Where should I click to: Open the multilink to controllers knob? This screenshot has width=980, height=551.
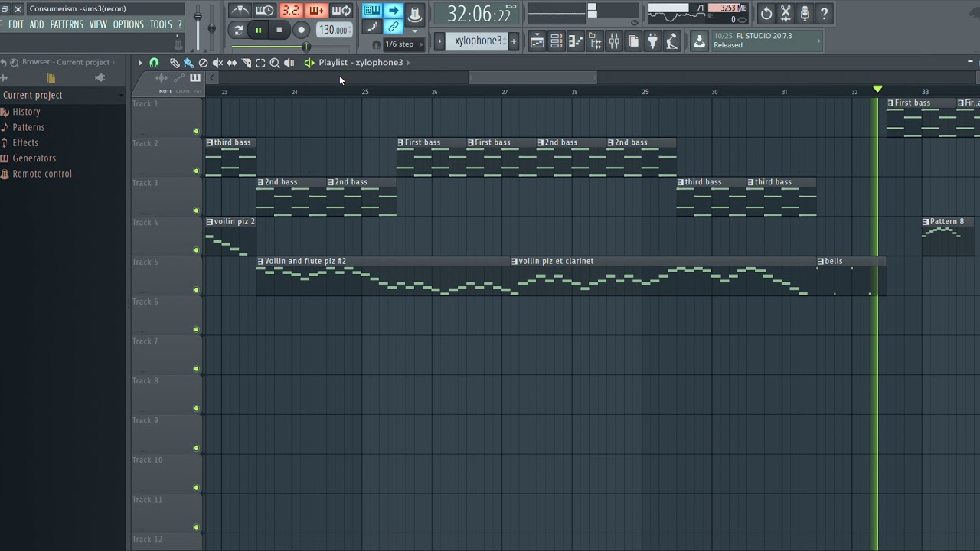pos(414,14)
